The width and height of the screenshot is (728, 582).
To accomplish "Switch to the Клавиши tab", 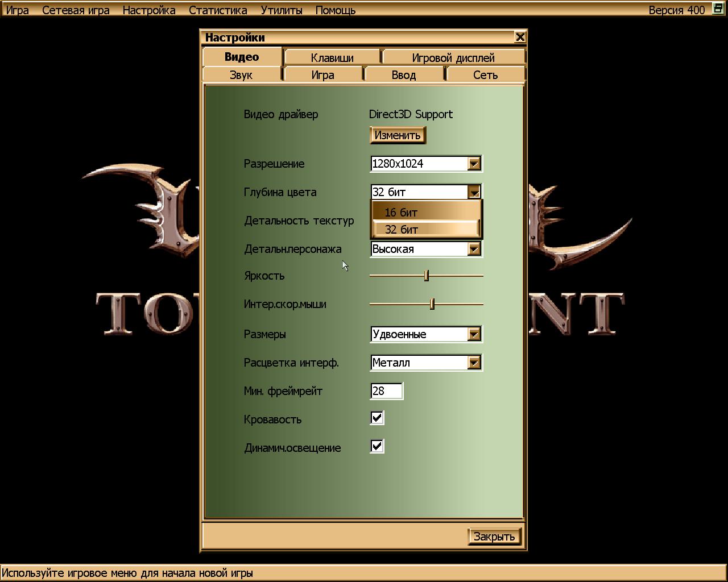I will click(x=332, y=58).
